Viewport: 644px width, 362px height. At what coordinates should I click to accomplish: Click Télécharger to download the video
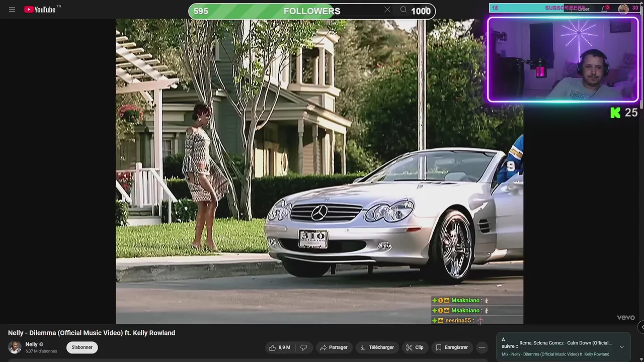click(377, 347)
